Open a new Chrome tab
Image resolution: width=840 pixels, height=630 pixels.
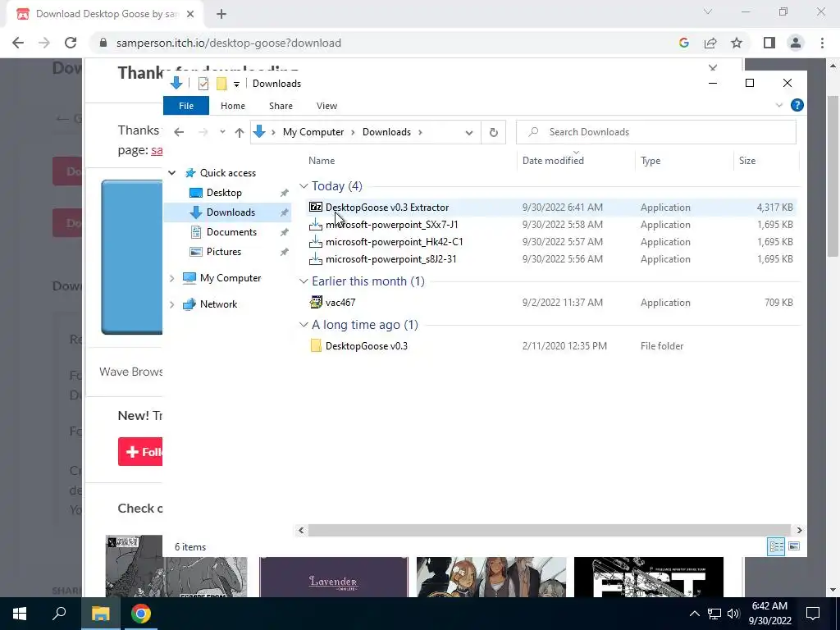pos(221,14)
